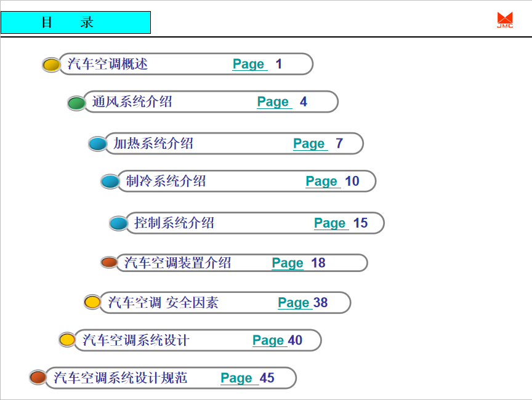Click the blue bullet beside 控制系统介绍
The image size is (532, 400).
coord(118,223)
